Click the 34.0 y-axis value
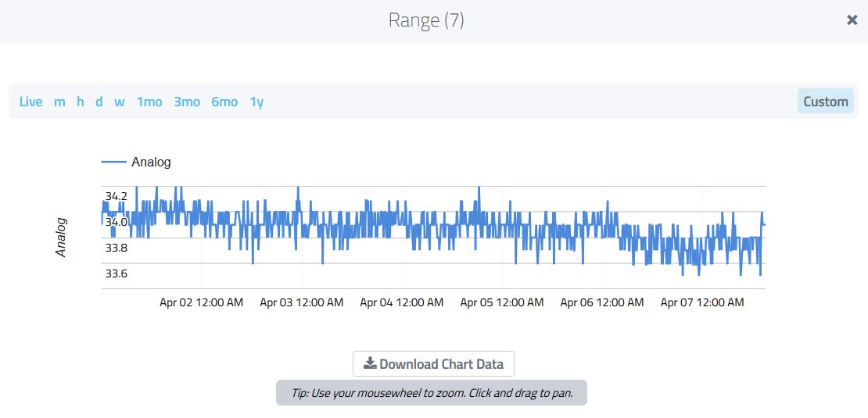Viewport: 868px width, 418px height. [x=117, y=222]
